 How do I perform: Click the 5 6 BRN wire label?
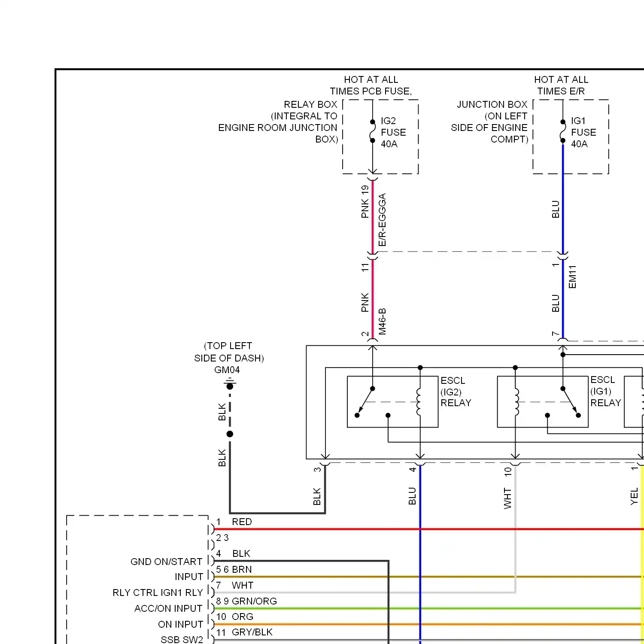point(234,569)
